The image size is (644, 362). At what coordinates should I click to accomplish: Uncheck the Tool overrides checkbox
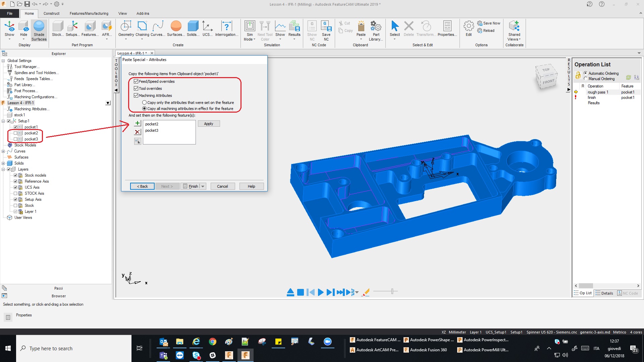136,88
